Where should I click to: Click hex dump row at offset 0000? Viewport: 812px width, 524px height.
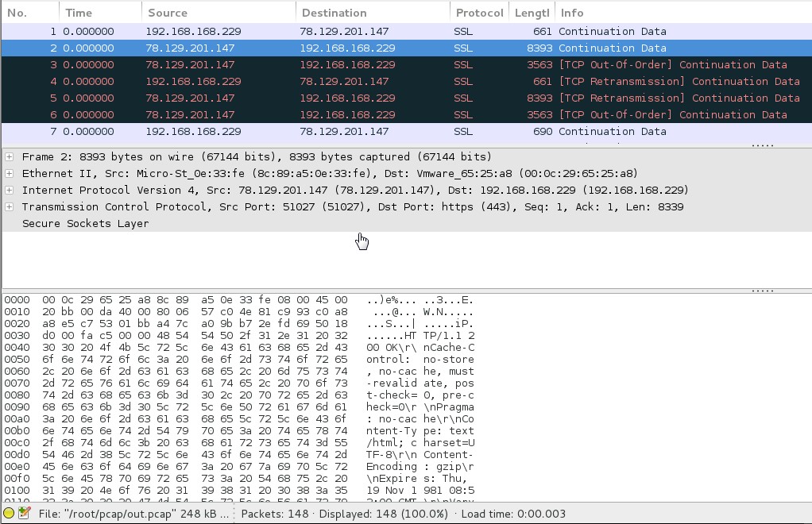[x=238, y=300]
